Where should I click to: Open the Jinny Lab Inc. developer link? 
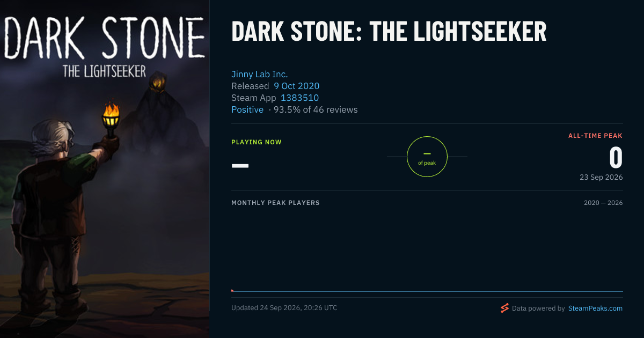[260, 74]
